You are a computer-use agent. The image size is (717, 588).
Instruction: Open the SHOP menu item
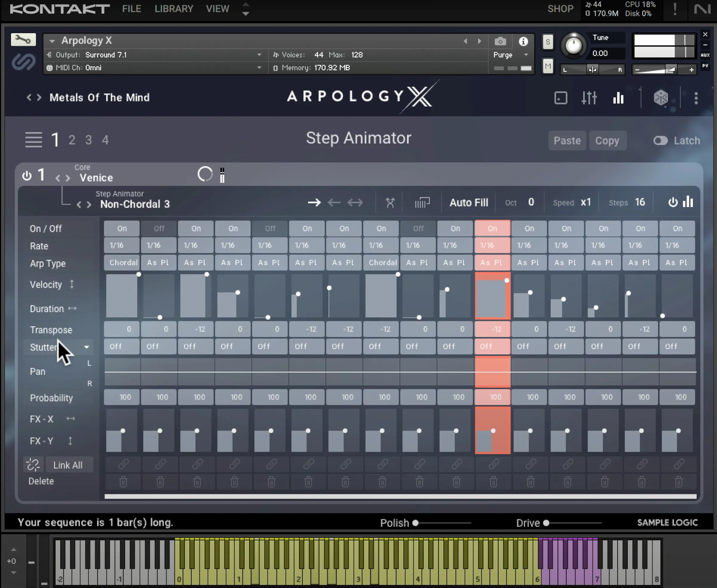tap(560, 9)
